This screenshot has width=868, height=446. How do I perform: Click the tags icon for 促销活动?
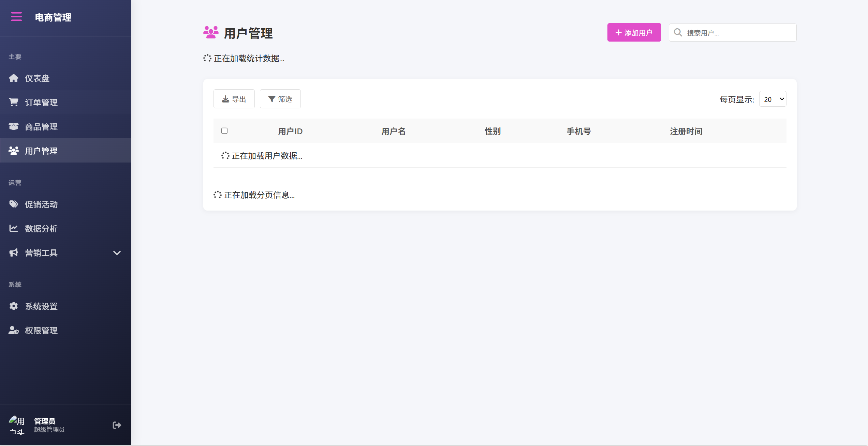(x=14, y=204)
